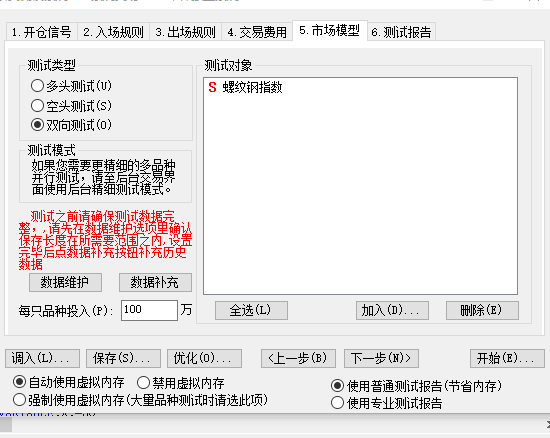Go back with <上一步(B) button

[298, 358]
